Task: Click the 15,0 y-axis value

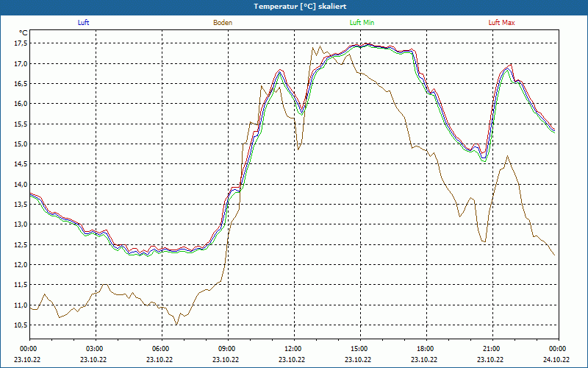Action: [21, 144]
